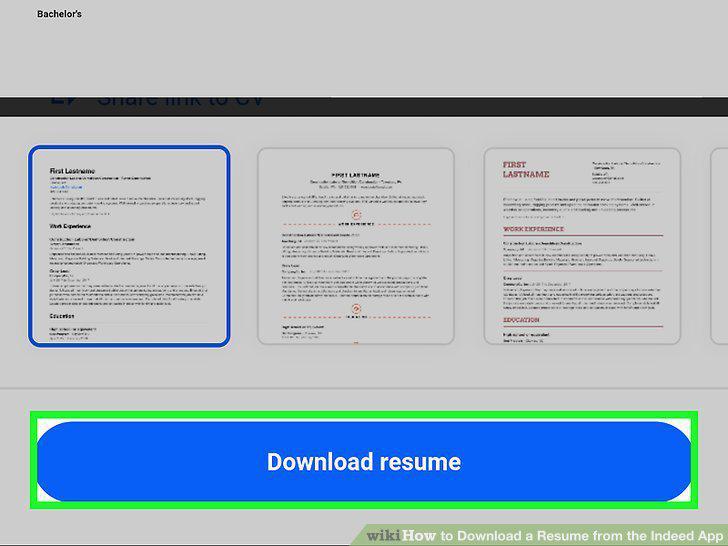Pick the red FIRST LASTNAME heading template

pos(582,246)
